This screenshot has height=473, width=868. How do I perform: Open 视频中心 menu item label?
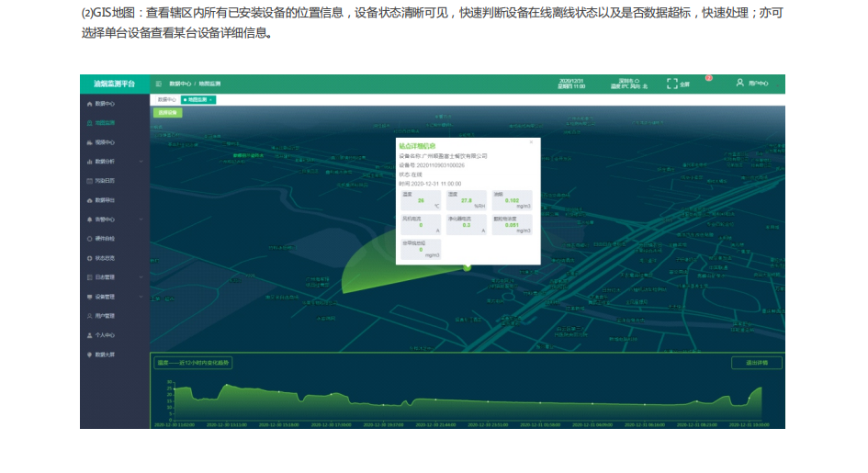click(x=105, y=142)
